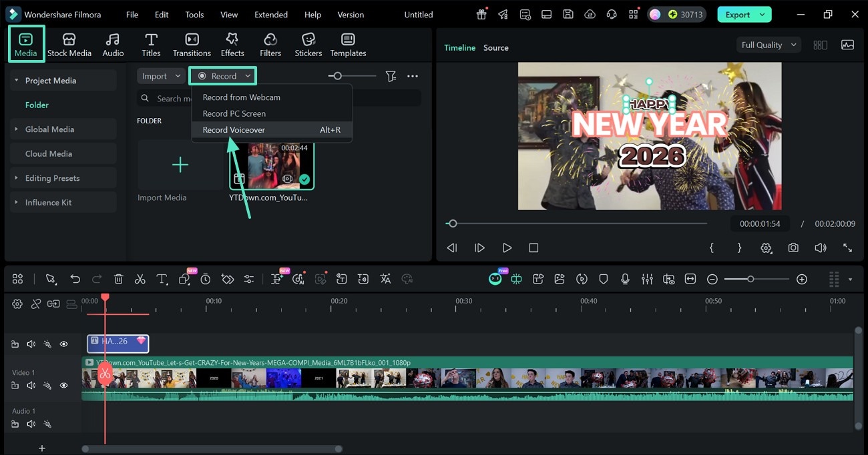
Task: Lock the Video 1 track
Action: click(x=15, y=386)
